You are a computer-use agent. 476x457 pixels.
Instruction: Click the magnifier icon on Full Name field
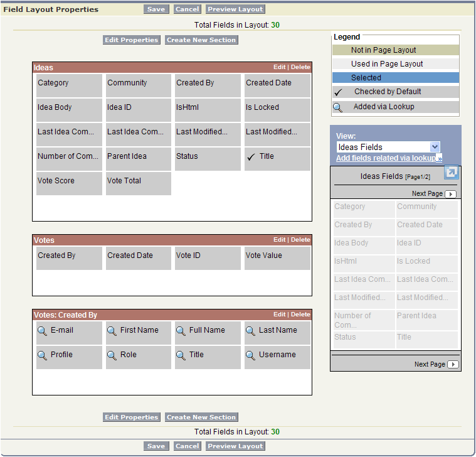click(x=181, y=331)
